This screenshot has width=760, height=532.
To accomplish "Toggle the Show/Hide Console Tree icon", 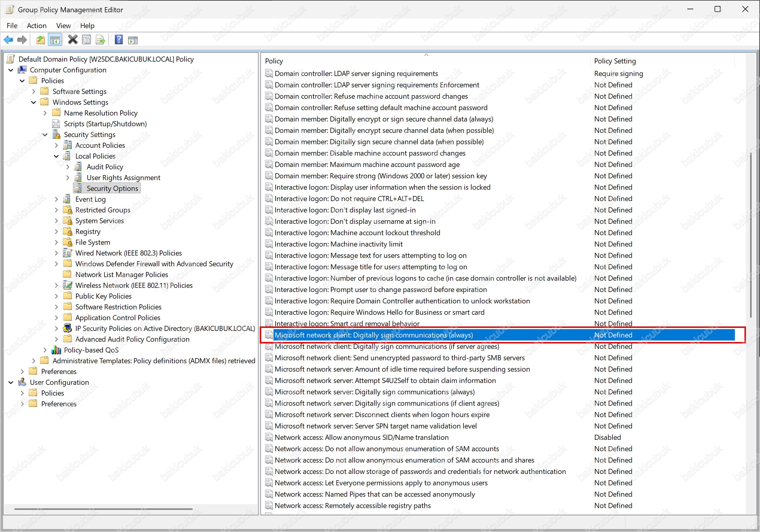I will click(55, 40).
